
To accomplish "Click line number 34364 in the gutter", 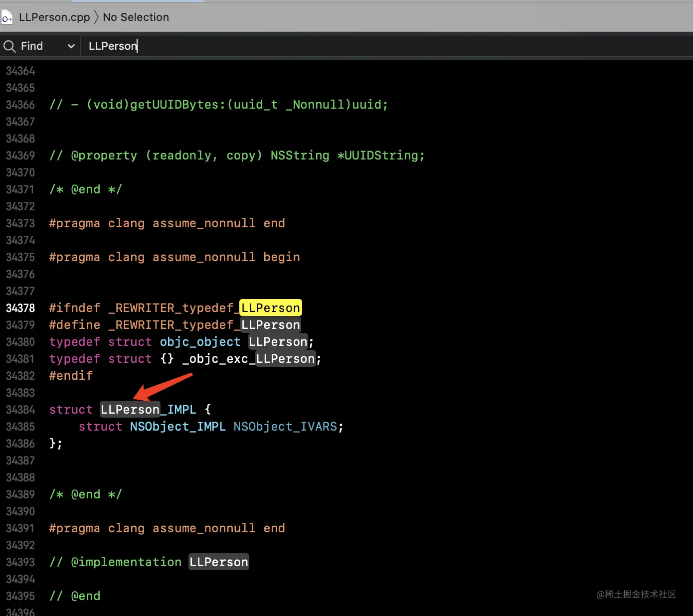I will (x=20, y=71).
